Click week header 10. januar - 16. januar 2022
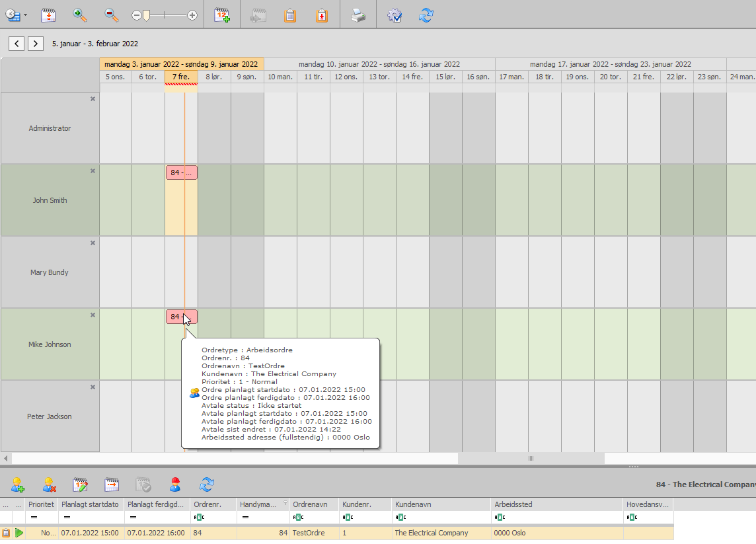This screenshot has height=544, width=756. (x=379, y=64)
